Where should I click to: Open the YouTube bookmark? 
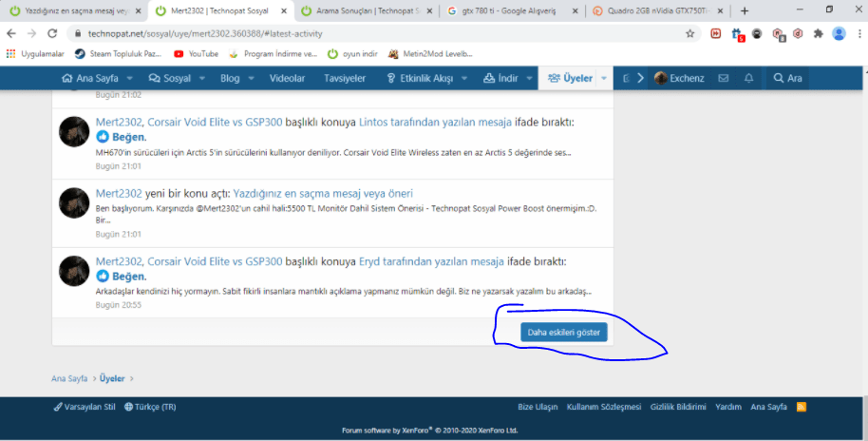(x=196, y=54)
